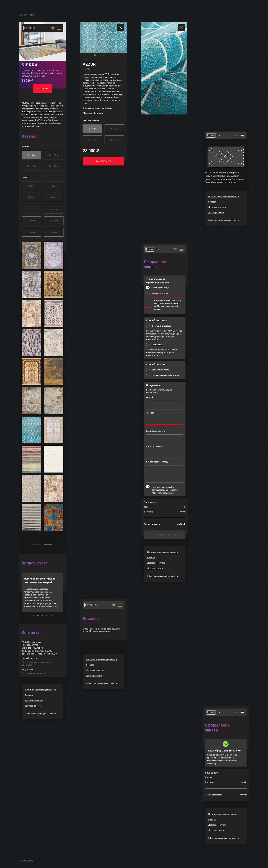Open cart icon on SIERRA home screen
Screen dimensions: 268x868
click(52, 28)
